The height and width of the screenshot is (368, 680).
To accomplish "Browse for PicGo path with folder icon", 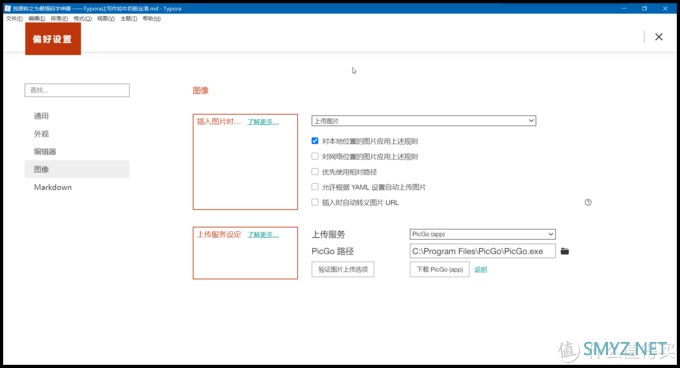I will coord(565,251).
